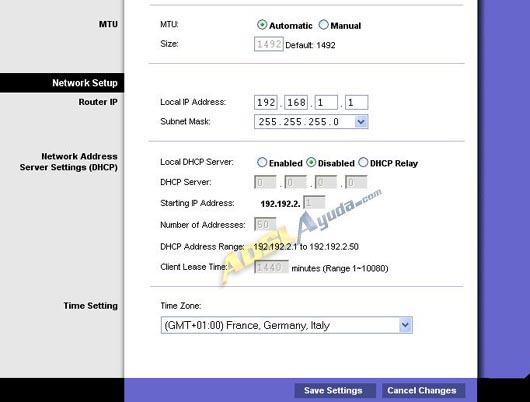Click the Cancel Changes button

pyautogui.click(x=422, y=391)
